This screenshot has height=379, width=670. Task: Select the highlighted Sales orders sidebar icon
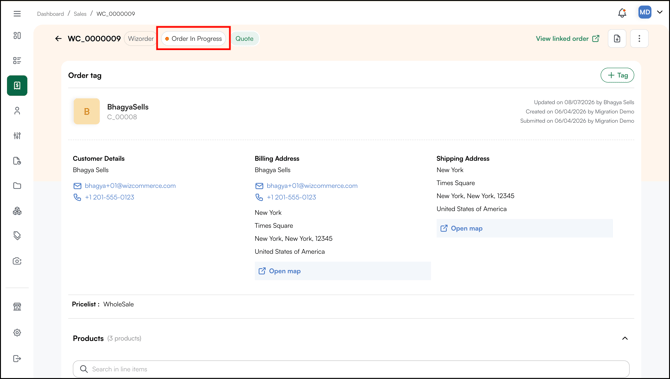[17, 85]
